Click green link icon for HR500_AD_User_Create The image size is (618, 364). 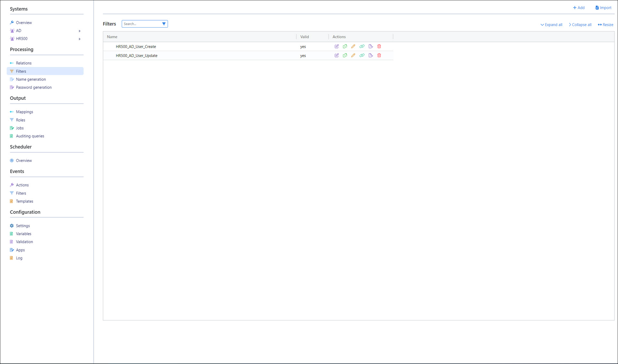pyautogui.click(x=362, y=46)
